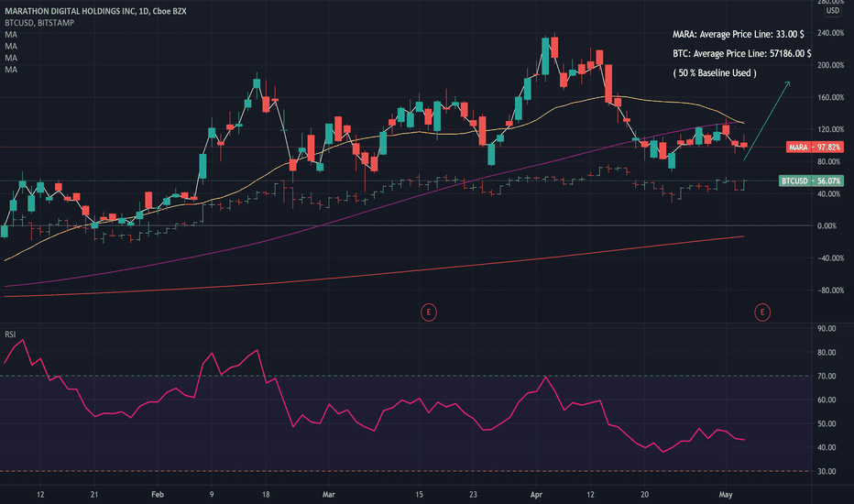The width and height of the screenshot is (854, 504).
Task: Select the second MA indicator label
Action: click(x=11, y=47)
